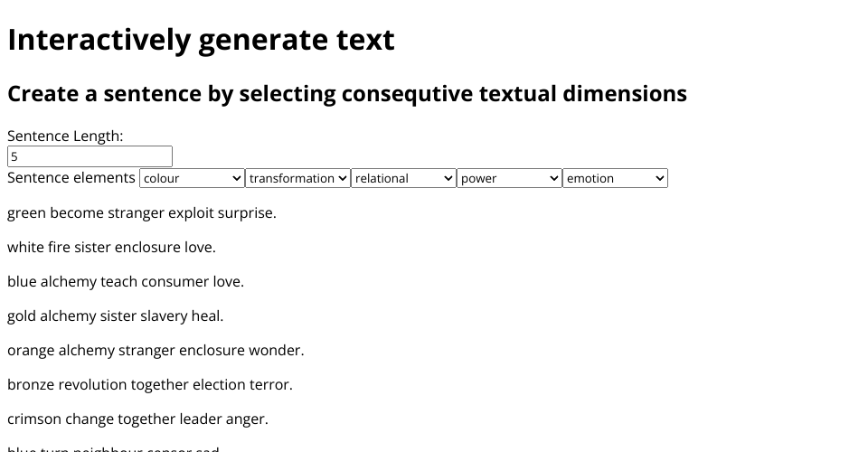Viewport: 868px width, 452px height.
Task: Click the 'bronze revolution together election terror' sentence
Action: [150, 385]
